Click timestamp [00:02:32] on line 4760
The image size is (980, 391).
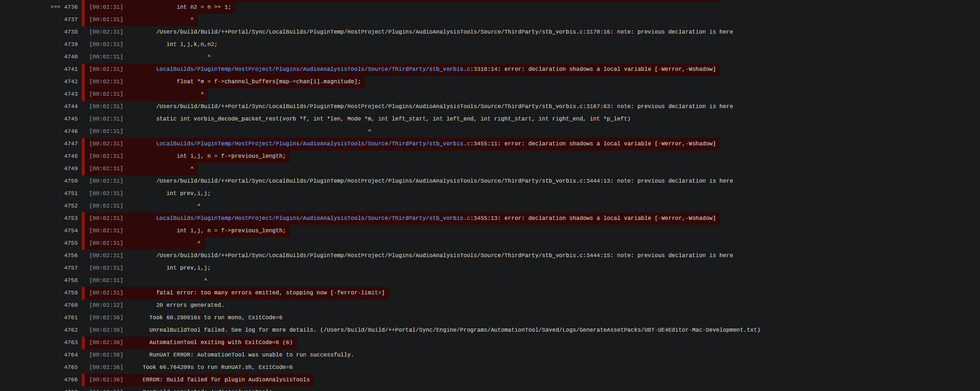click(106, 305)
